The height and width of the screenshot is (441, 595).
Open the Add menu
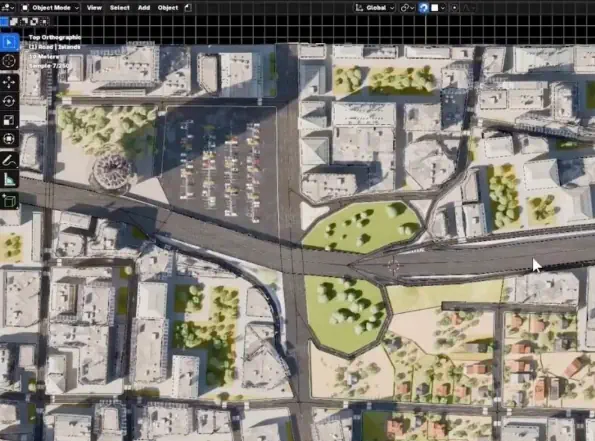(x=144, y=8)
